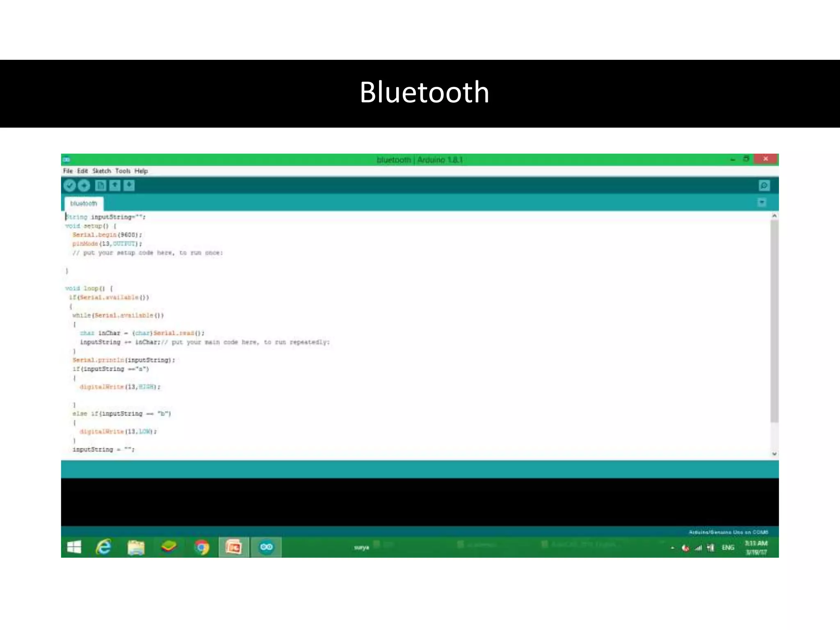Click 'Arduino/Genuino Uno on COM5' status text
The height and width of the screenshot is (630, 840).
pos(728,532)
